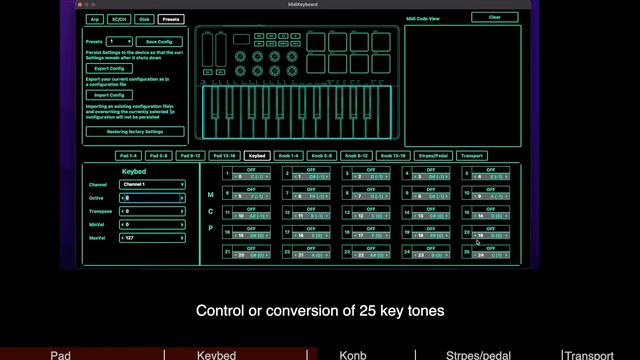
Task: Switch to the Pad 9-12 tab
Action: [x=190, y=156]
